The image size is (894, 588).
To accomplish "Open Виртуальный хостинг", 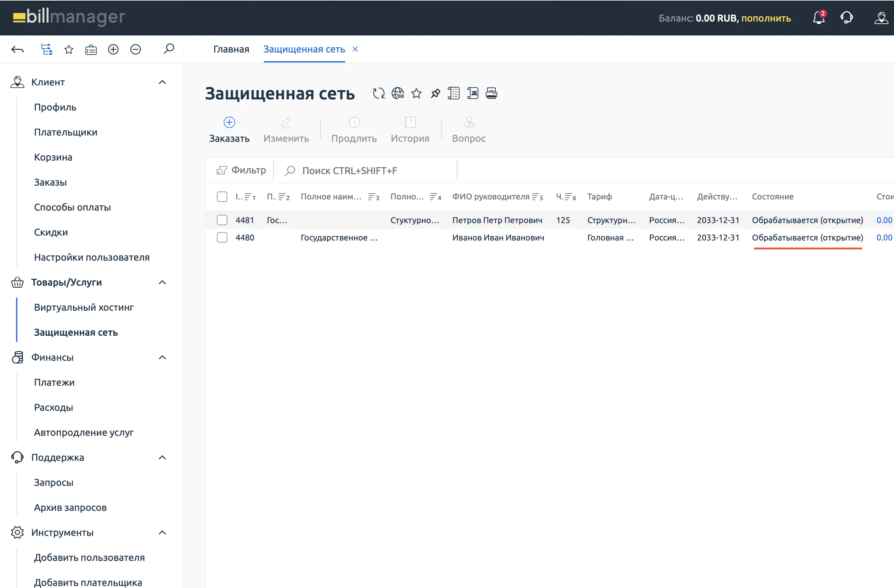I will (84, 307).
